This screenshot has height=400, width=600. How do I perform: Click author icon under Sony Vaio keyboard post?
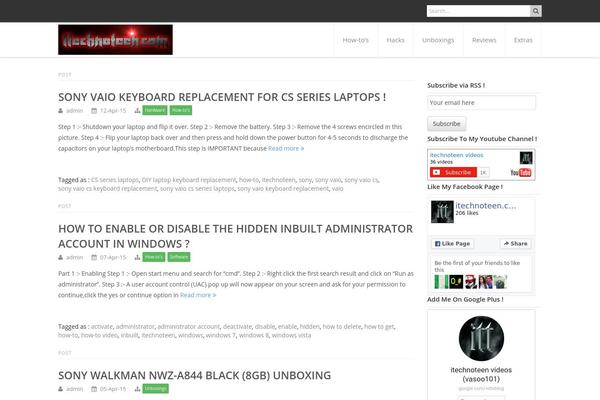(60, 111)
